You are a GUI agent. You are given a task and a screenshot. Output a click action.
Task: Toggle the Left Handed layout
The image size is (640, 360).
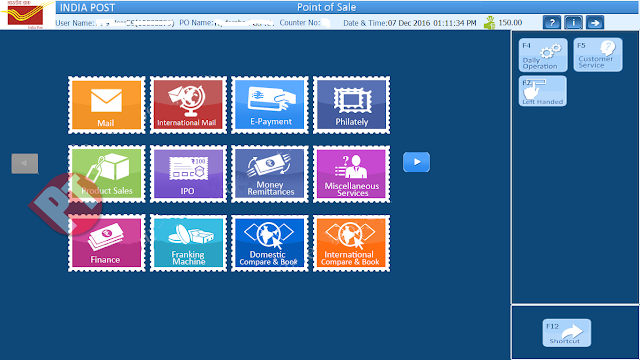tap(542, 91)
